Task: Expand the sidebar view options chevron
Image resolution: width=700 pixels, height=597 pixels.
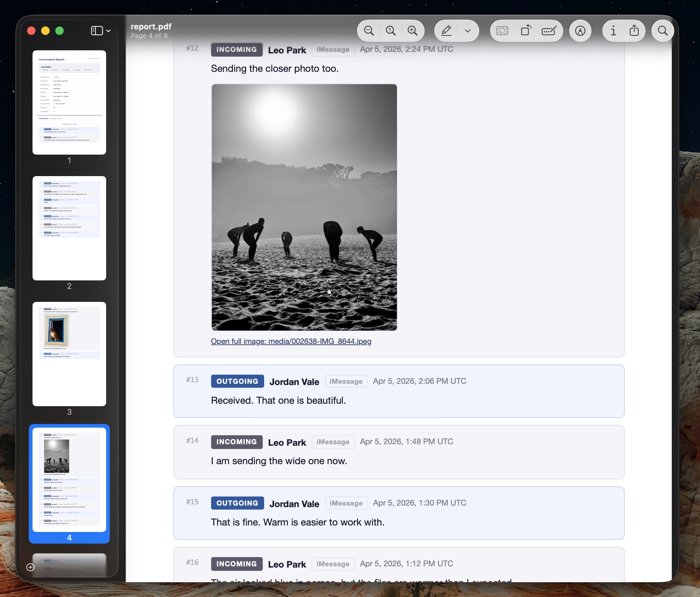Action: click(x=109, y=31)
